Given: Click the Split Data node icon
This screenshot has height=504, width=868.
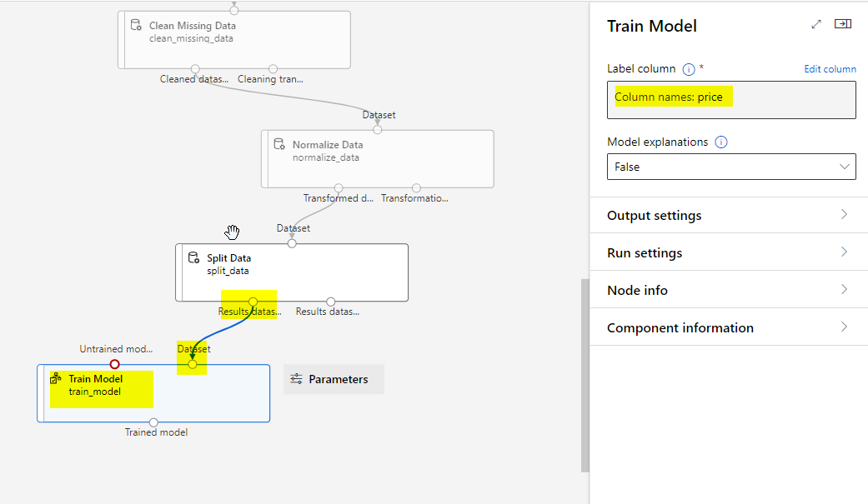Looking at the screenshot, I should [x=193, y=258].
